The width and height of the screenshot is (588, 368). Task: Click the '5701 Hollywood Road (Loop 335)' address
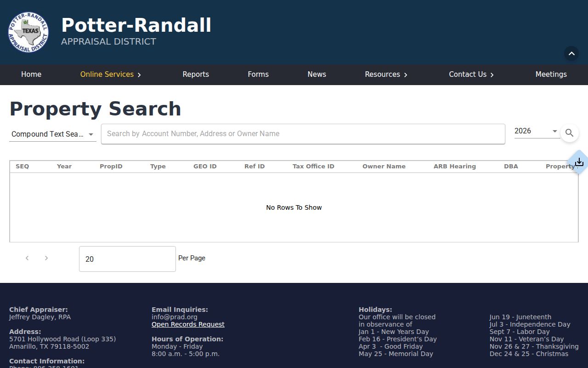[62, 339]
